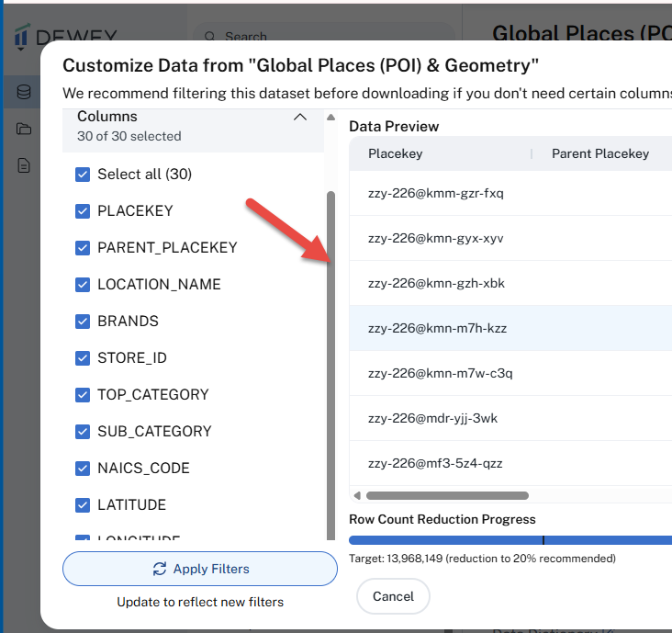Screen dimensions: 672x633
Task: Uncheck the NAICS_CODE column
Action: click(83, 469)
